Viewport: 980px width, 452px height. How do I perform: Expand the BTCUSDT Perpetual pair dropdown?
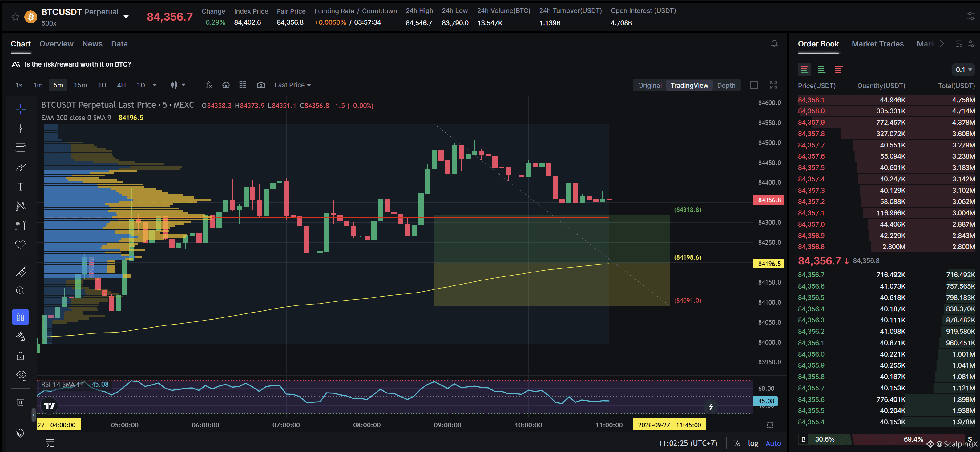126,17
